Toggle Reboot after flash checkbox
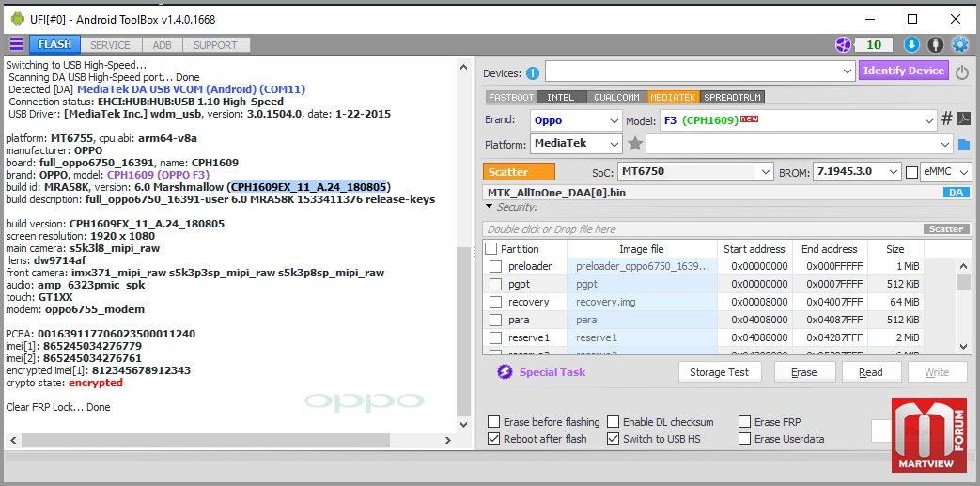Viewport: 980px width, 486px height. (x=493, y=438)
